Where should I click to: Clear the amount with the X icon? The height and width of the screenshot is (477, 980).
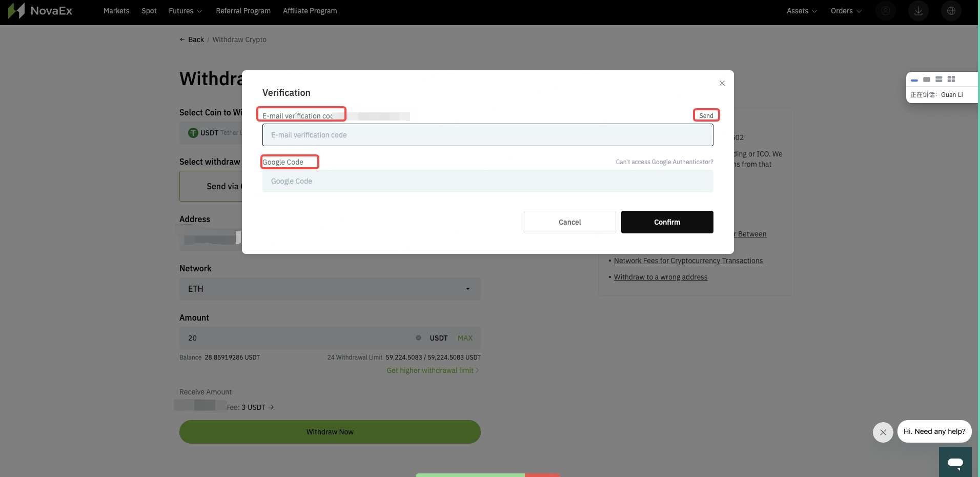coord(418,338)
